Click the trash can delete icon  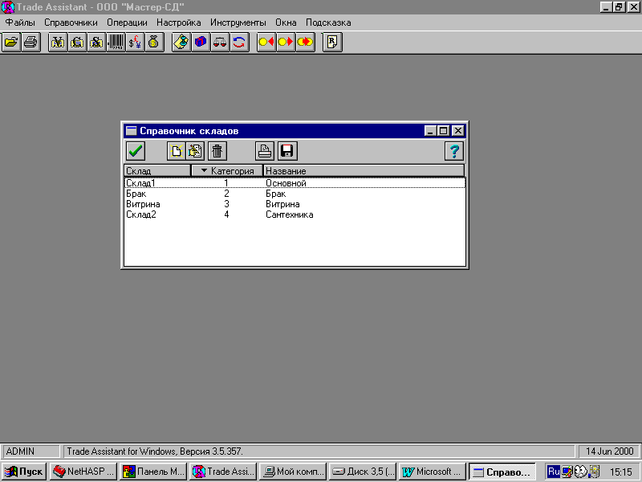tap(217, 151)
